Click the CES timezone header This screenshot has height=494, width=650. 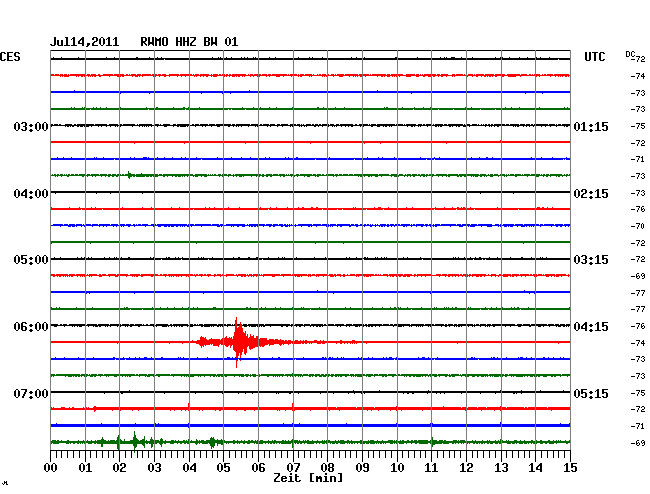click(10, 57)
